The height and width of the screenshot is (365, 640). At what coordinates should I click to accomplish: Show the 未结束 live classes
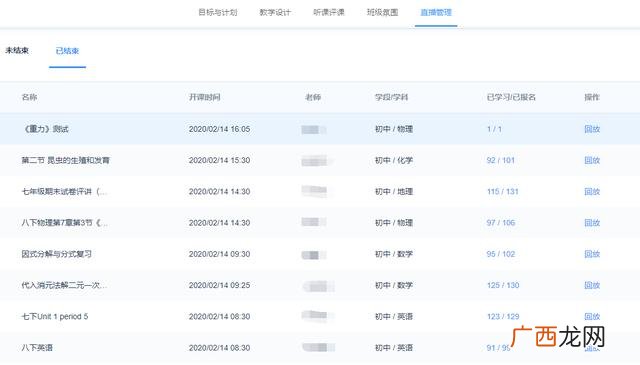[17, 51]
